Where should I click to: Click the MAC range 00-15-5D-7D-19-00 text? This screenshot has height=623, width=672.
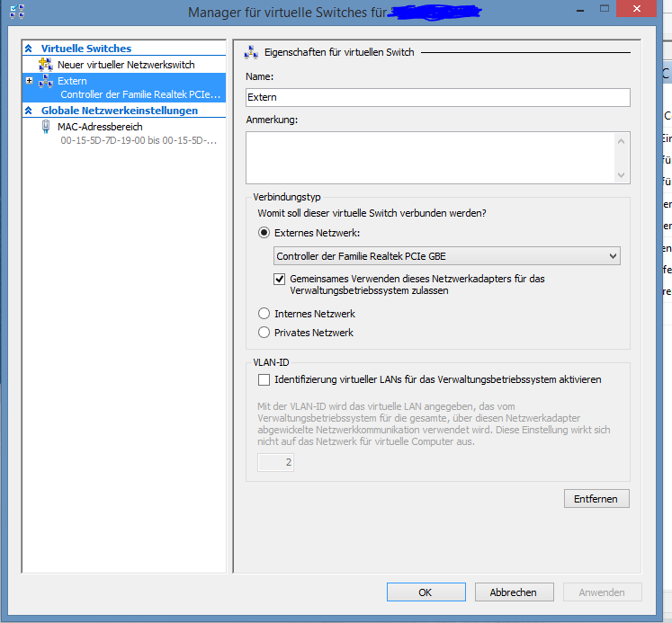[x=139, y=140]
